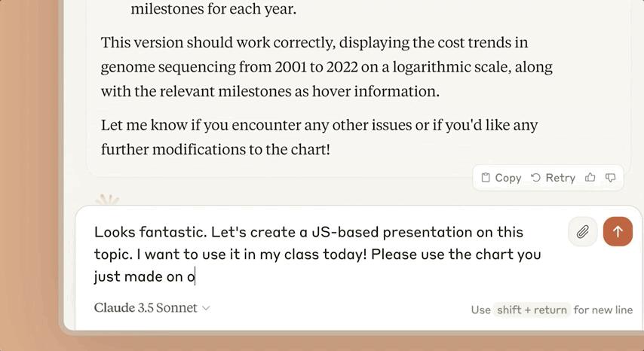The height and width of the screenshot is (351, 644).
Task: Click the Retry text label
Action: pos(560,178)
